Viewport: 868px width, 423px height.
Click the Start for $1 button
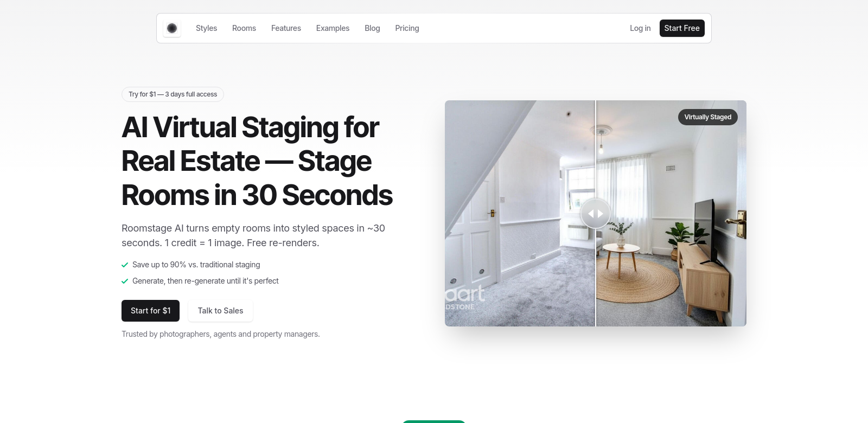150,311
